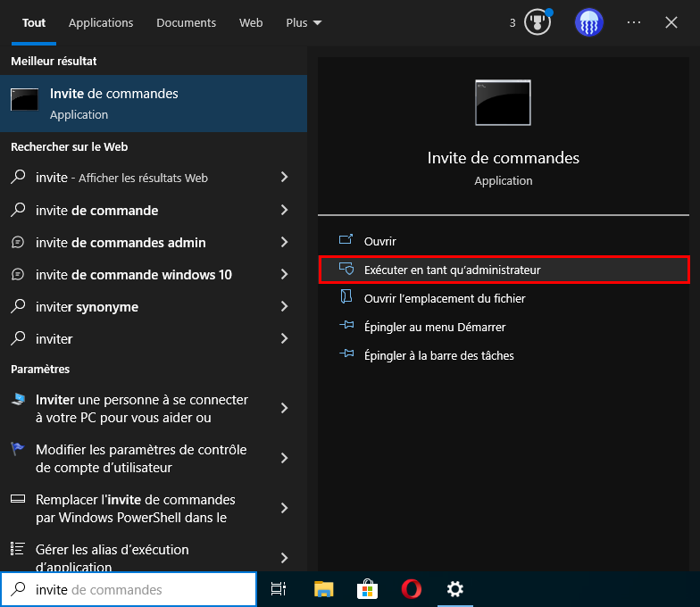This screenshot has height=607, width=700.
Task: Click the large Command Prompt thumbnail in preview
Action: (x=504, y=103)
